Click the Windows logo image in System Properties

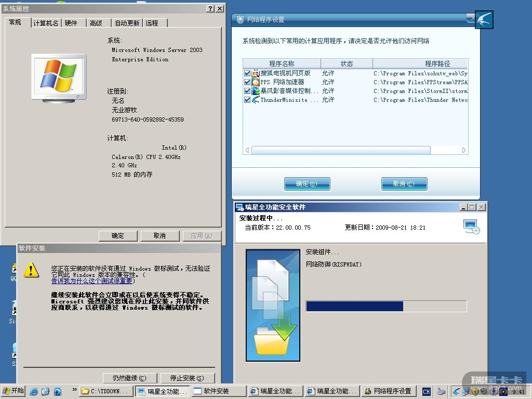coord(59,78)
